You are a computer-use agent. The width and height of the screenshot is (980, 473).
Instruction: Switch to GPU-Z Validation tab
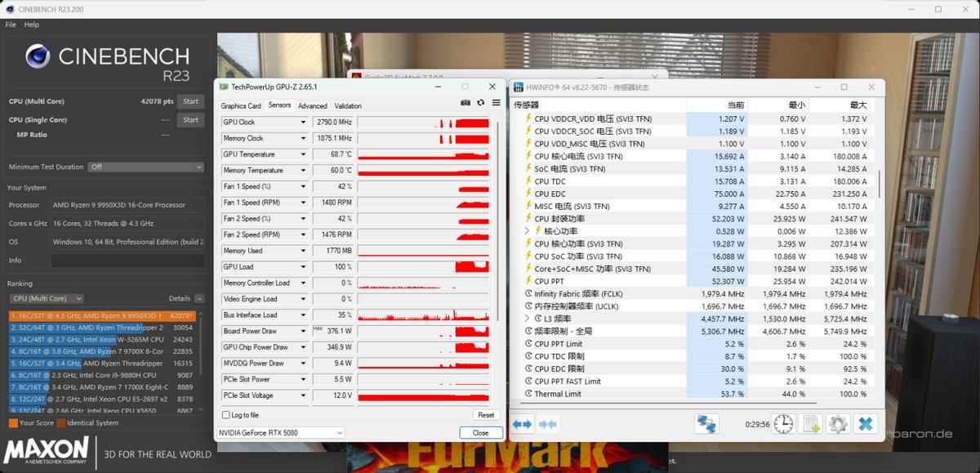click(x=348, y=106)
